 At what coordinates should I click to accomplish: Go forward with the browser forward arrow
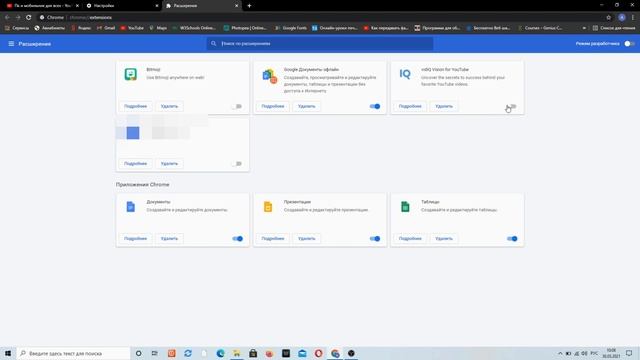(18, 18)
